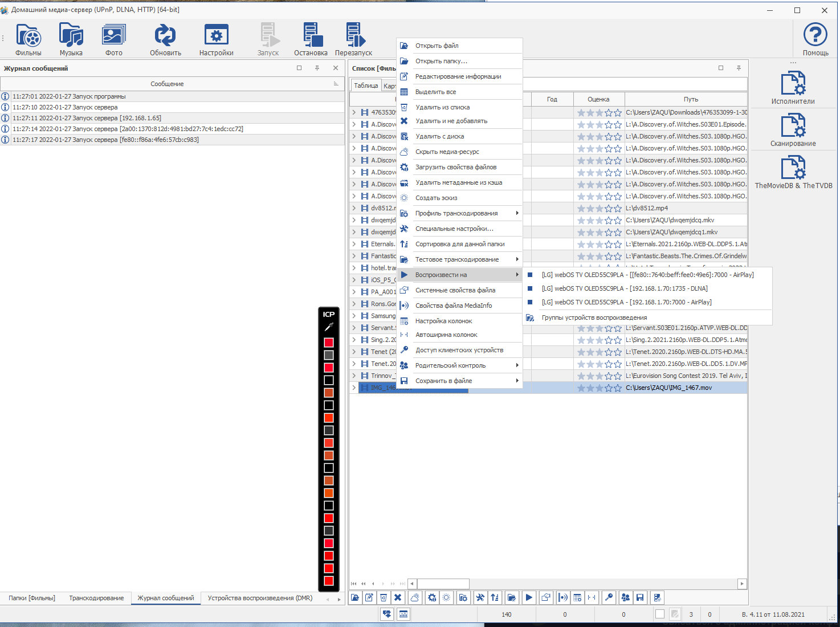Open the Фильмы (Movies) media section
Screen dimensions: 840x627
[28, 39]
